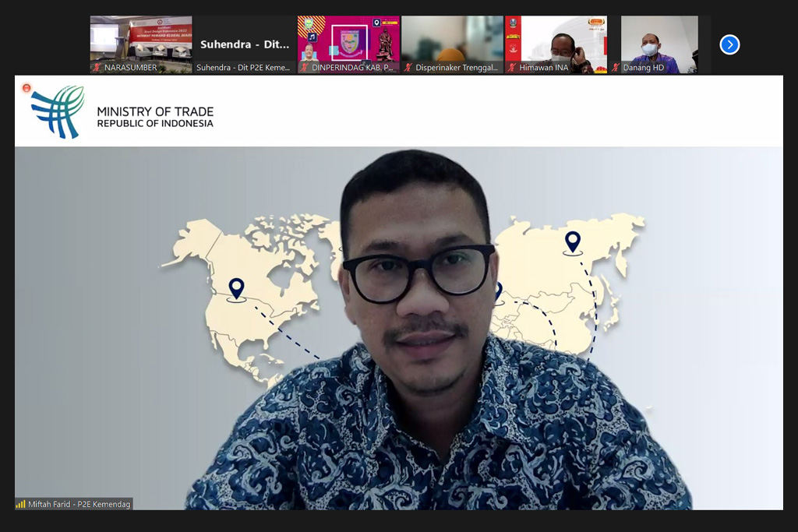Image resolution: width=798 pixels, height=532 pixels.
Task: Select the Disperinaker Trenggalek video thumbnail
Action: [452, 39]
